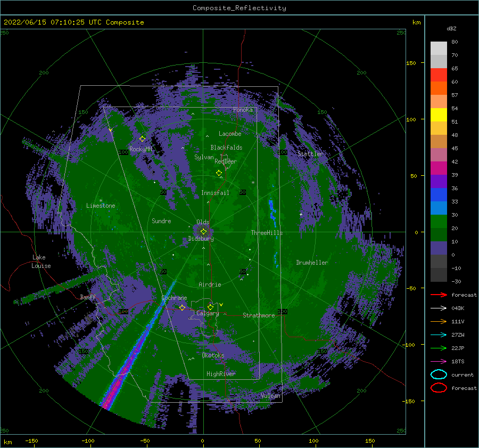Click the yellow diamond marker below RedDeer
Image resolution: width=479 pixels, height=448 pixels.
[x=219, y=173]
